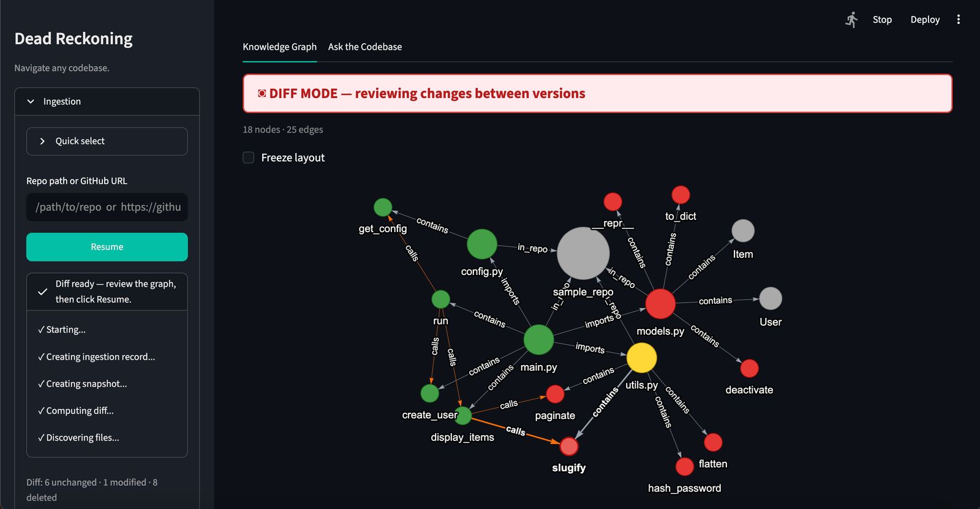Click the green main.py node
Image resolution: width=980 pixels, height=509 pixels.
click(539, 340)
